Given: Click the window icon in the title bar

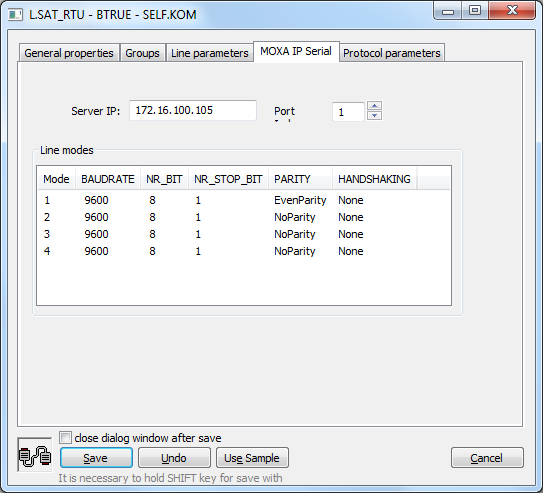Looking at the screenshot, I should point(15,15).
